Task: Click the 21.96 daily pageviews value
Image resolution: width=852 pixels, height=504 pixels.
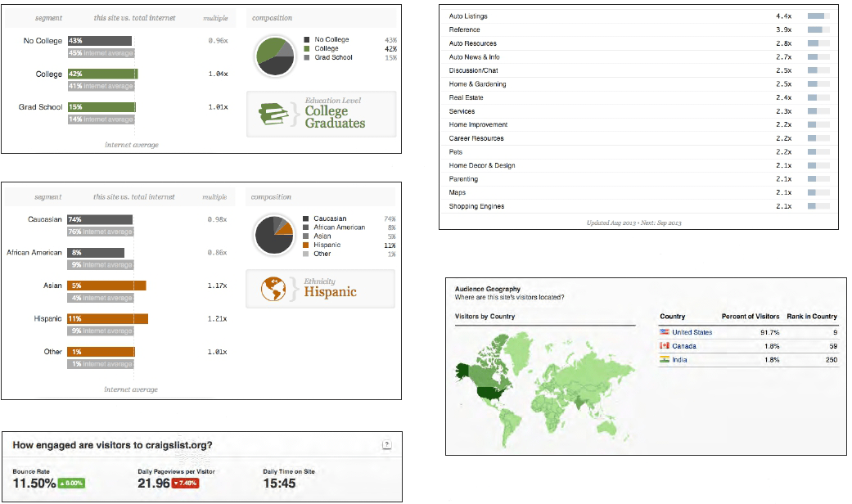Action: tap(154, 484)
